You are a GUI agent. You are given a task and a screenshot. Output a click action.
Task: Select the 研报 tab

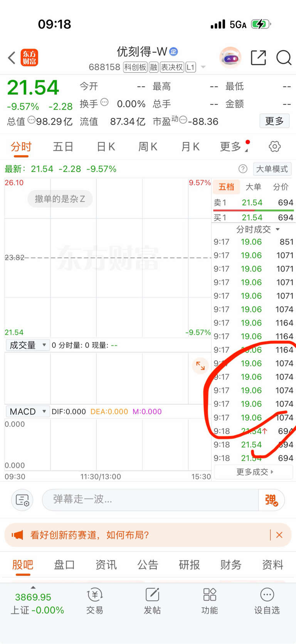pos(189,565)
